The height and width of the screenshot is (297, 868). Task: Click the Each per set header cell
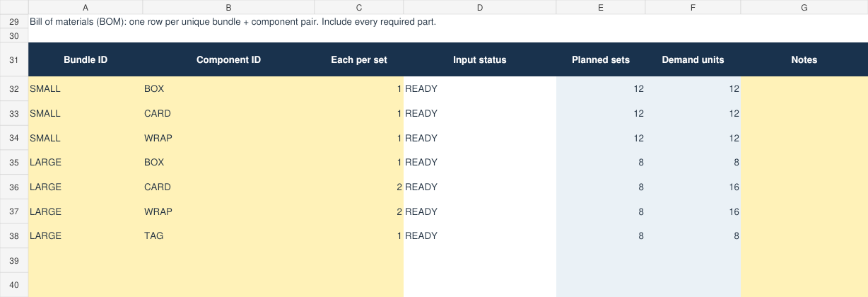coord(359,59)
